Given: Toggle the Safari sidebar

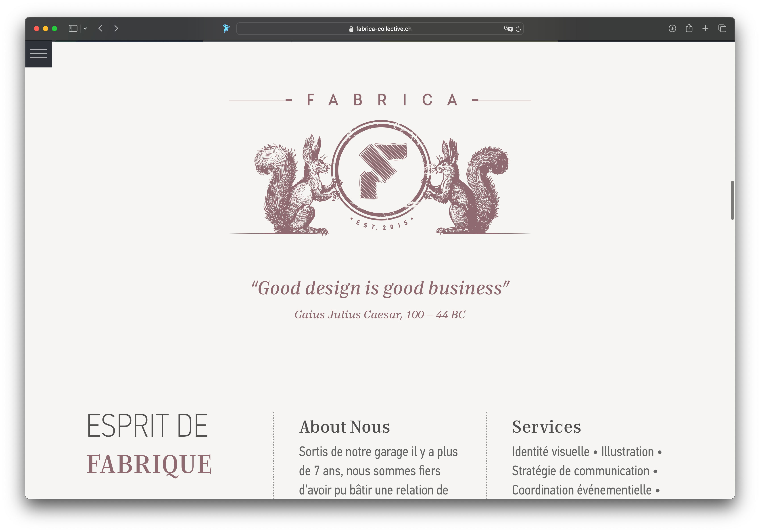Looking at the screenshot, I should (73, 28).
